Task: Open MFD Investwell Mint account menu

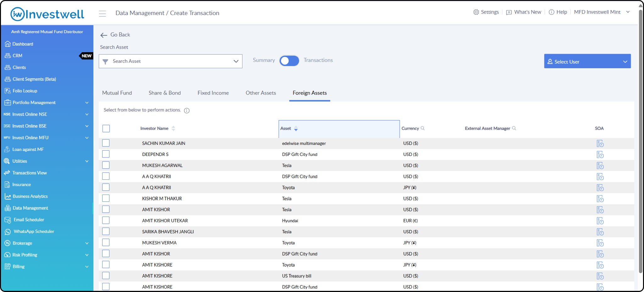Action: 602,12
